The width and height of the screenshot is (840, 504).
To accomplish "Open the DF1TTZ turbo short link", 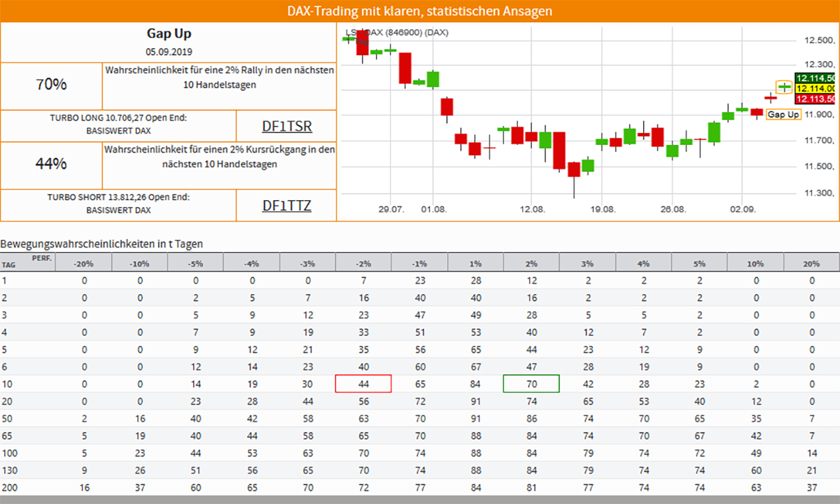I will [287, 205].
